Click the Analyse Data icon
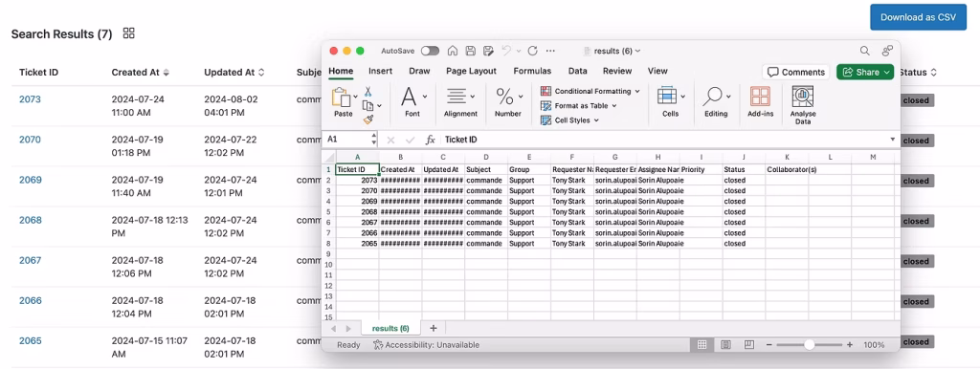 coord(803,105)
